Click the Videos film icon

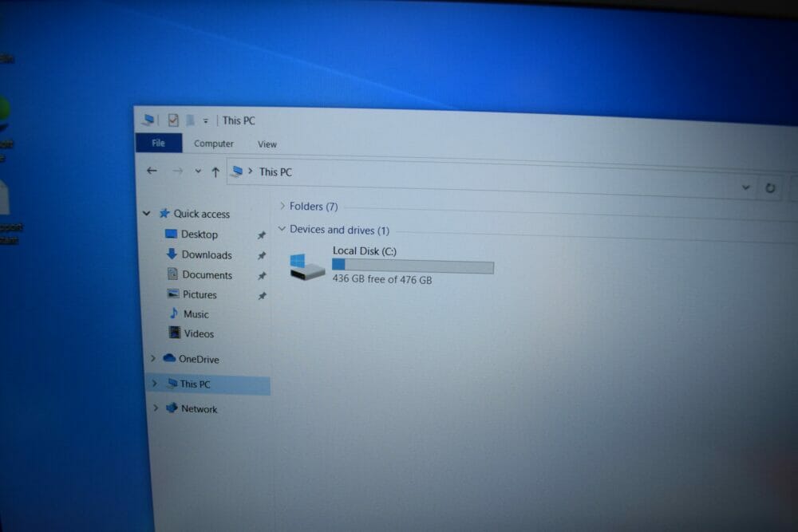click(175, 333)
